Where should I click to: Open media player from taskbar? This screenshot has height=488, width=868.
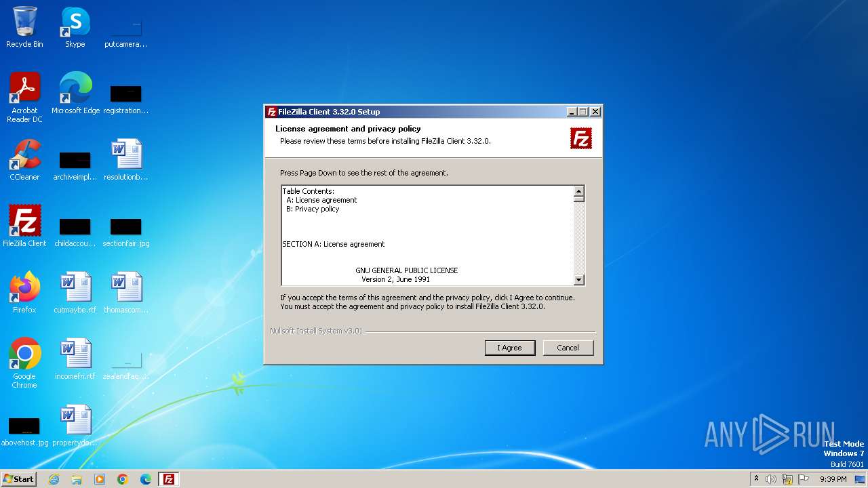100,479
